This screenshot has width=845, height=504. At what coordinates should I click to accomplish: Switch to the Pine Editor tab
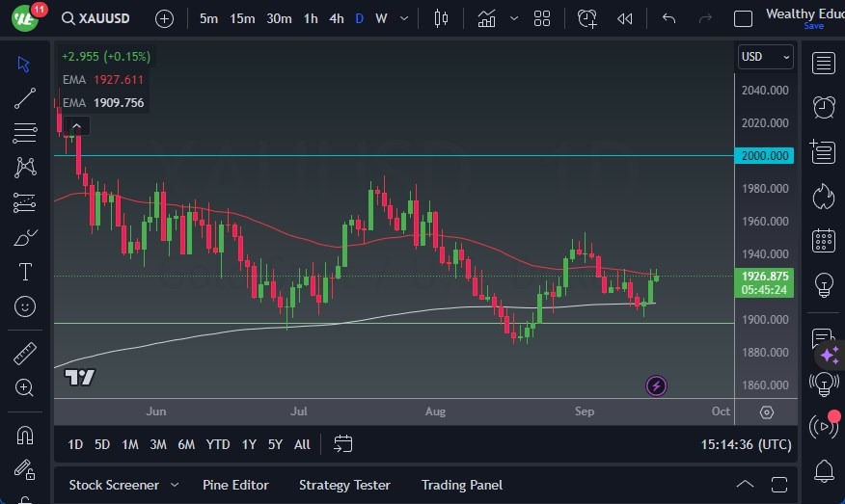coord(235,485)
